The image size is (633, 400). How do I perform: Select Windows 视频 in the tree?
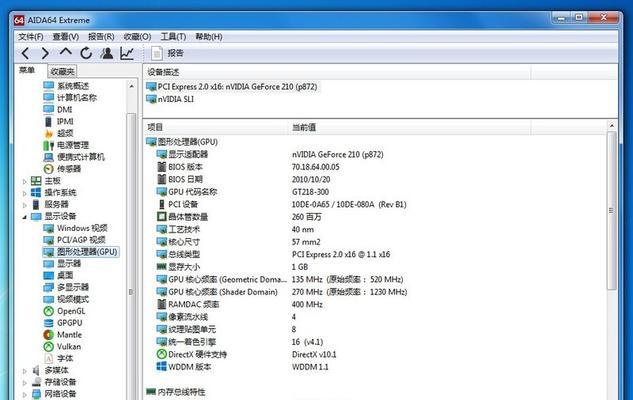(75, 228)
